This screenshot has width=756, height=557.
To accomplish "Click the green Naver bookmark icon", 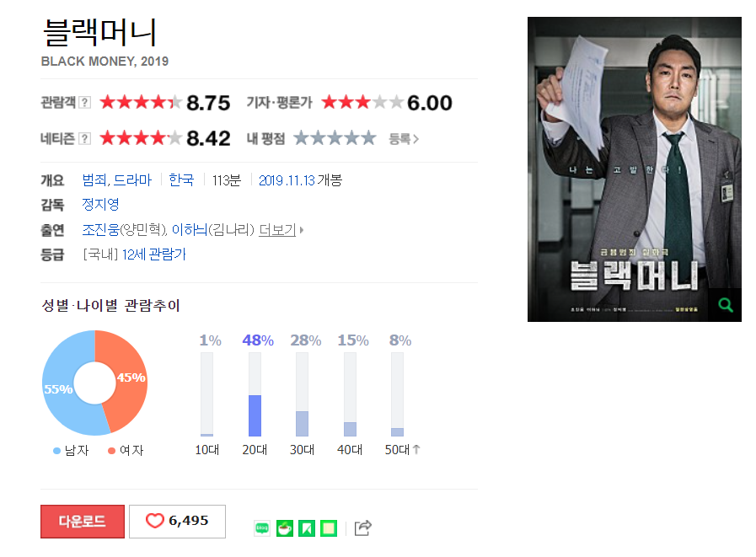I will click(307, 528).
